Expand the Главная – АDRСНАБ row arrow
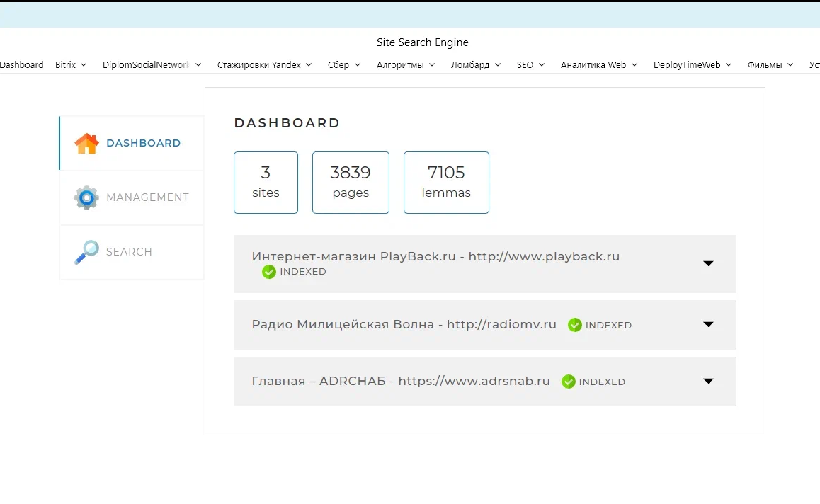 coord(708,381)
